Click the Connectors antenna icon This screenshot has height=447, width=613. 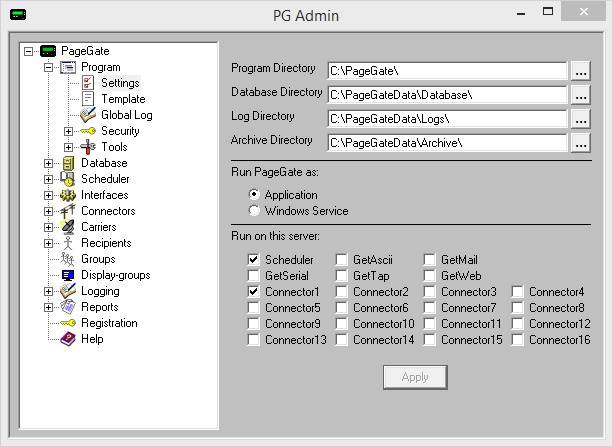click(x=68, y=211)
